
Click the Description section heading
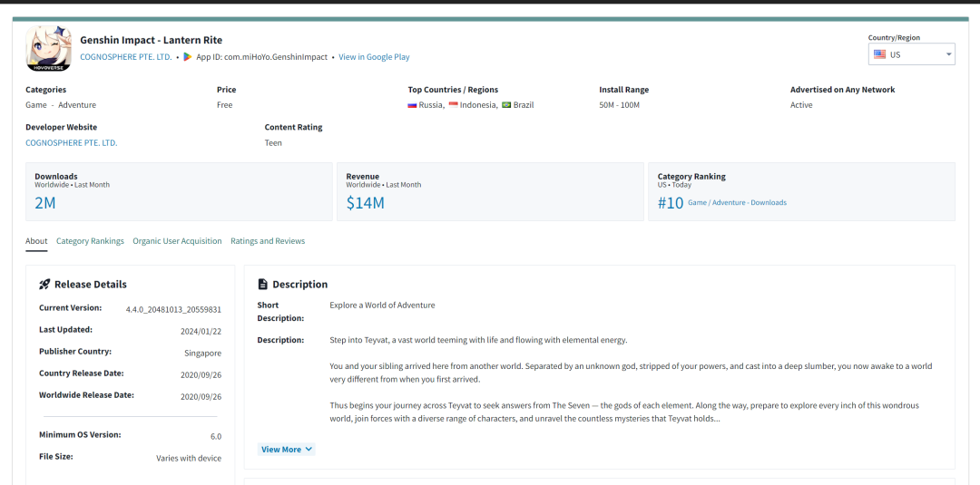pos(300,284)
